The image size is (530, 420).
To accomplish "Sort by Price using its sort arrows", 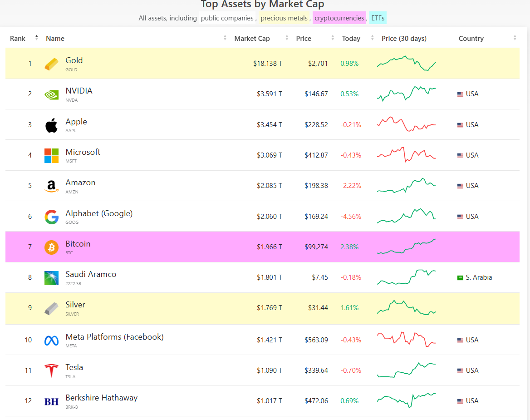I will [333, 38].
